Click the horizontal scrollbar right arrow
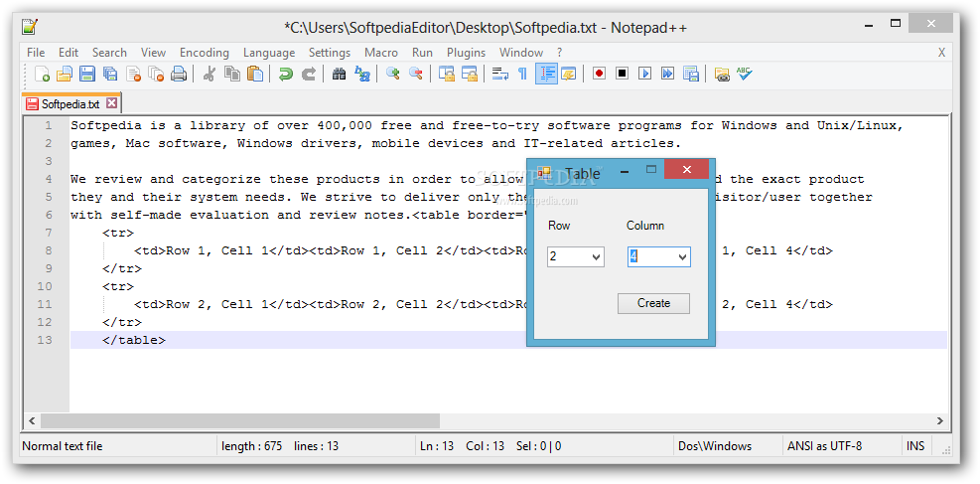 tap(940, 420)
